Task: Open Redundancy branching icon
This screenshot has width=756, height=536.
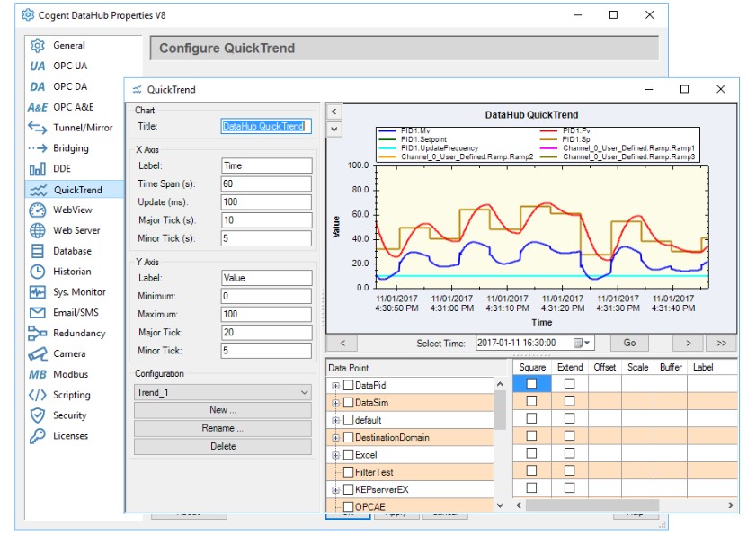Action: (x=38, y=334)
